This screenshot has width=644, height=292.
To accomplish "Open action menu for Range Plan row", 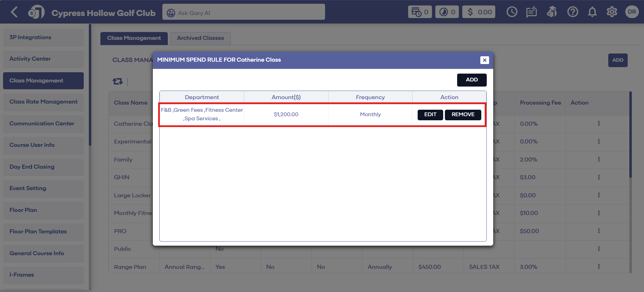I will (x=599, y=267).
